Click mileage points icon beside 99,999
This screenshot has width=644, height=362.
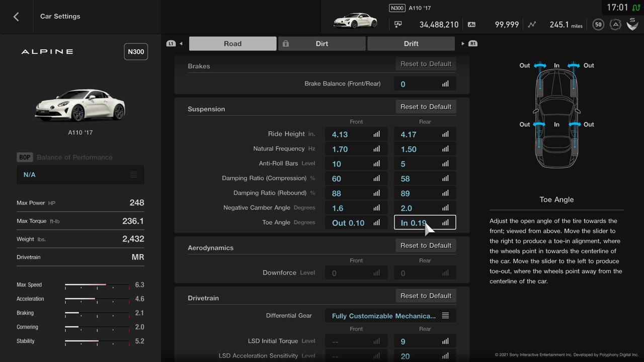[x=471, y=24]
